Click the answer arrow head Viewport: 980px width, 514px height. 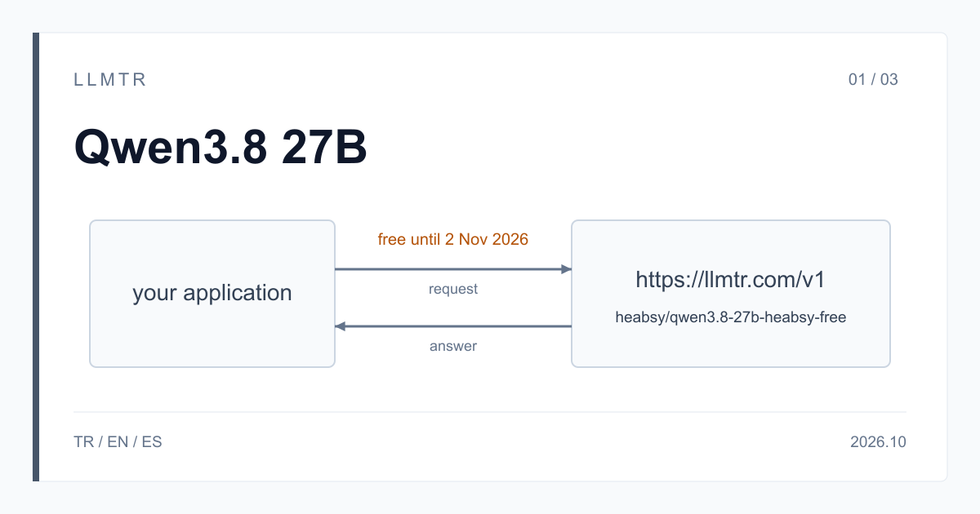[341, 326]
